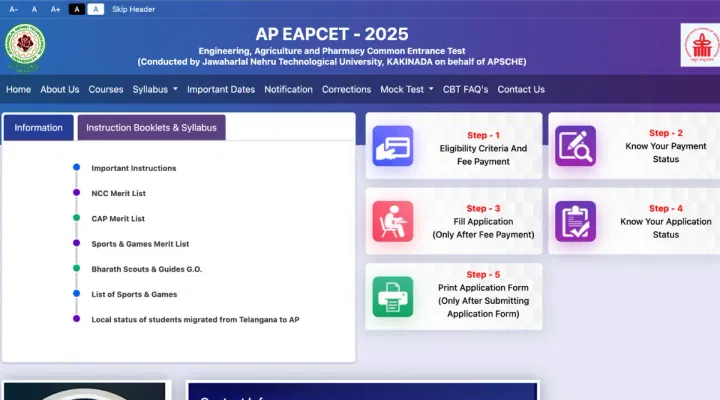Expand the Syllabus dropdown menu
This screenshot has height=400, width=720.
click(x=155, y=89)
